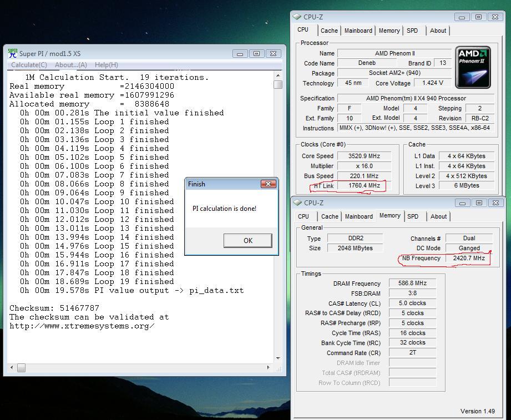Click the 'PI calculation is done!' message
This screenshot has height=420, width=511.
224,209
